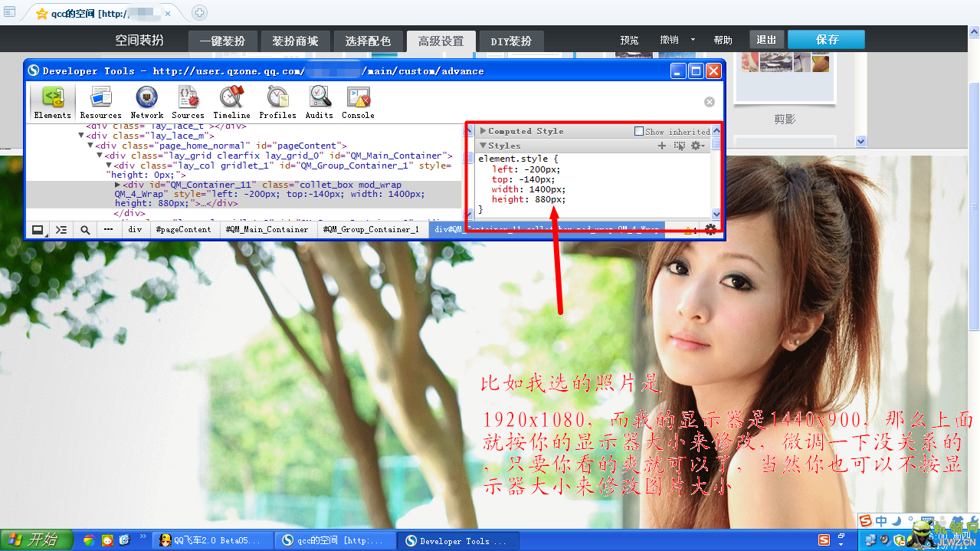Open DevTools settings gear icon
This screenshot has width=980, height=551.
click(x=711, y=229)
